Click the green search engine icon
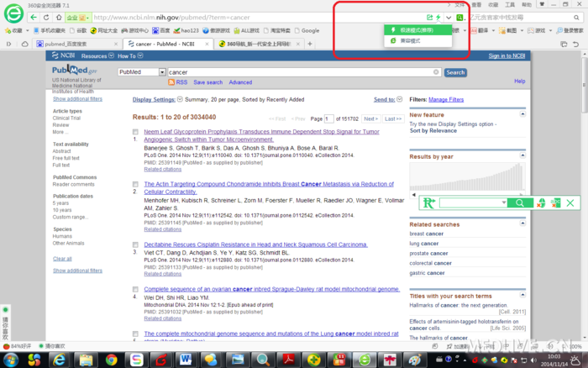Screen dimensions: 588x368 click(x=459, y=18)
